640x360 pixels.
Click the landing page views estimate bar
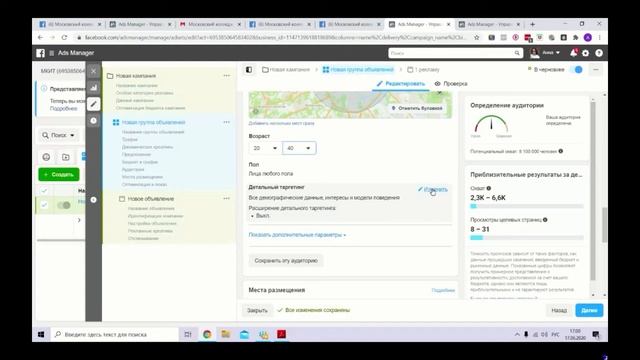(527, 238)
